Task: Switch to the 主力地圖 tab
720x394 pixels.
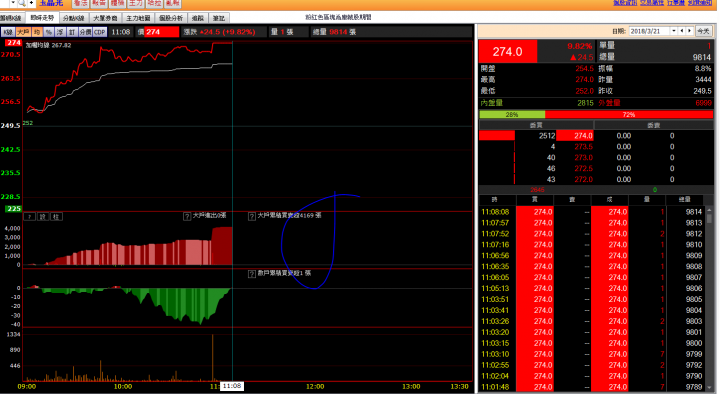Action: click(138, 18)
